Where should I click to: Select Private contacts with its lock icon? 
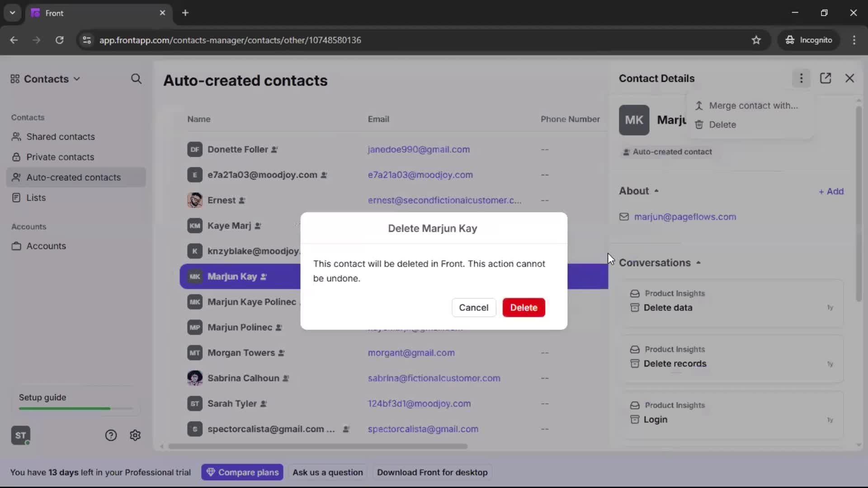click(x=60, y=157)
